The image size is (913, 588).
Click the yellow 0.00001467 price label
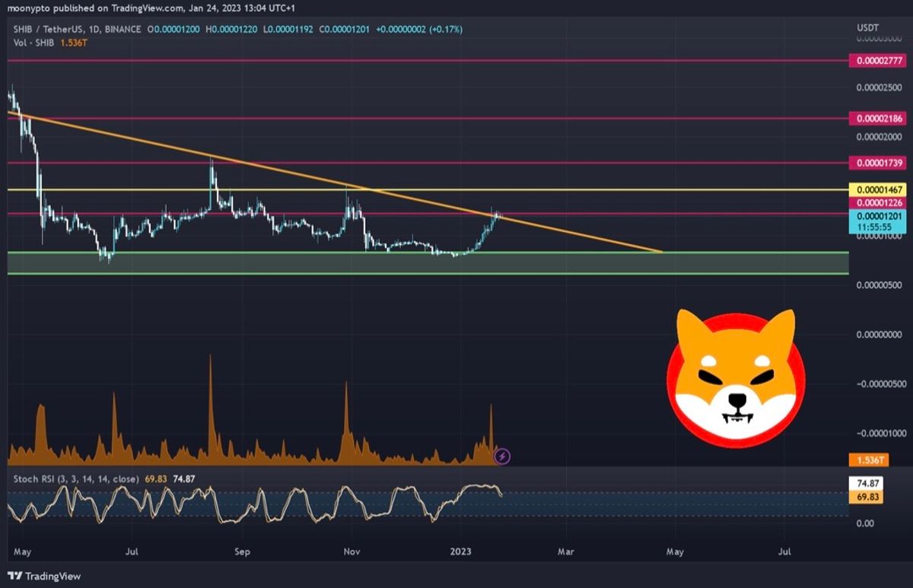(x=877, y=189)
